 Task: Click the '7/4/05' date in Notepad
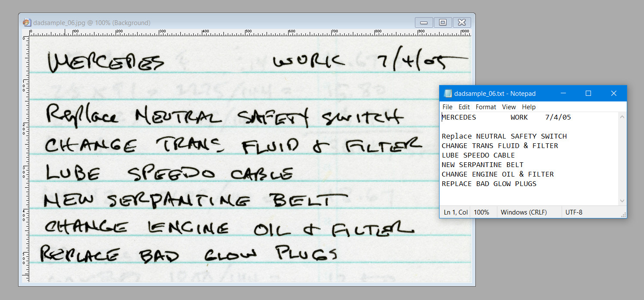pyautogui.click(x=558, y=117)
